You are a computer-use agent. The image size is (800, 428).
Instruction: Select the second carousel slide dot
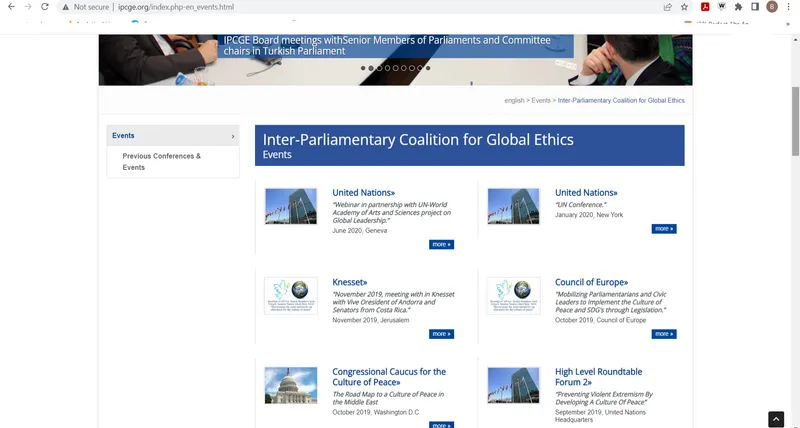pyautogui.click(x=371, y=68)
